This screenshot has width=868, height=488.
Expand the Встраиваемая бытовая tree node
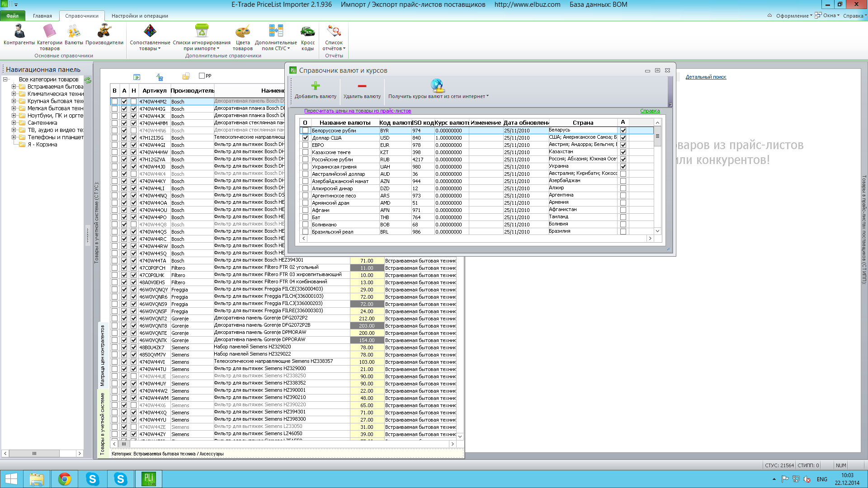14,87
